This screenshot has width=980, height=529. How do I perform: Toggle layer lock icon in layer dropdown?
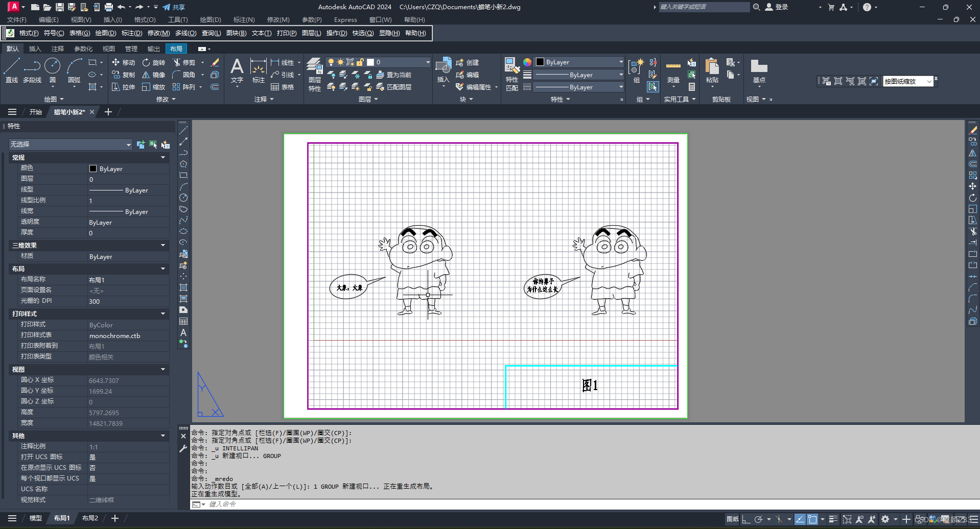pyautogui.click(x=360, y=62)
